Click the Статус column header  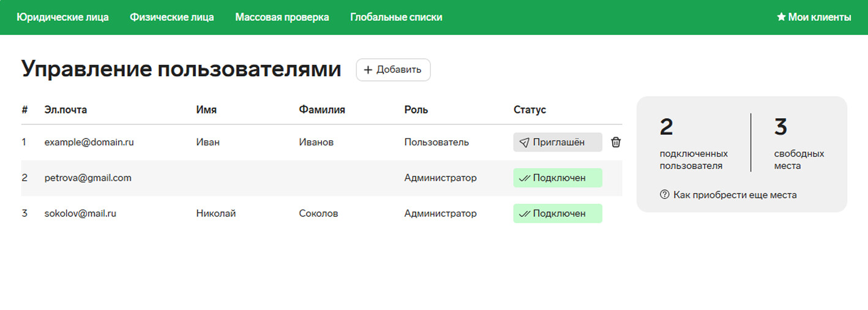coord(529,110)
